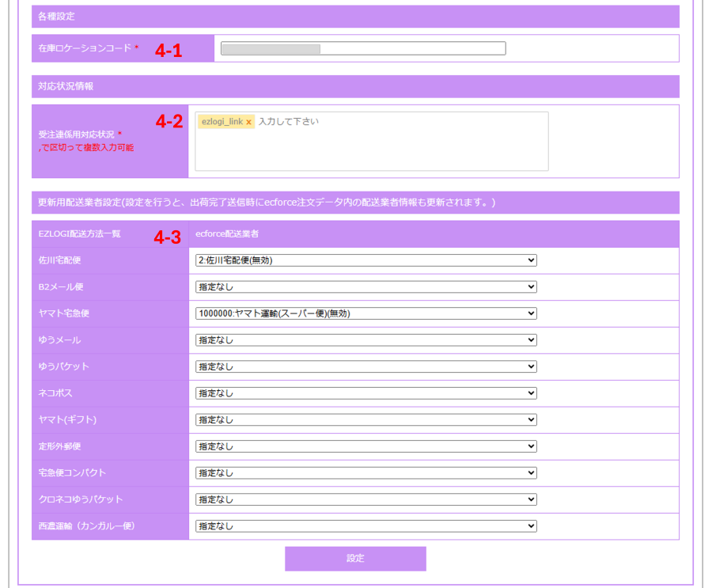The height and width of the screenshot is (588, 712).
Task: Open the ネコポス carrier dropdown
Action: tap(365, 393)
